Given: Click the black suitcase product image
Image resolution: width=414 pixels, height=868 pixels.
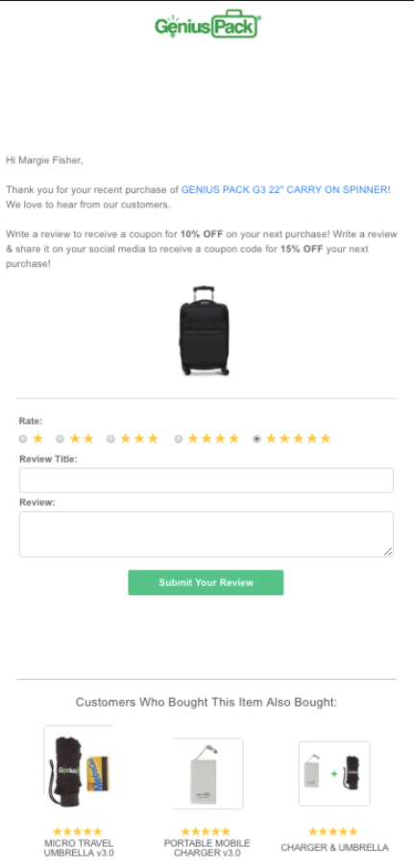Looking at the screenshot, I should 205,331.
